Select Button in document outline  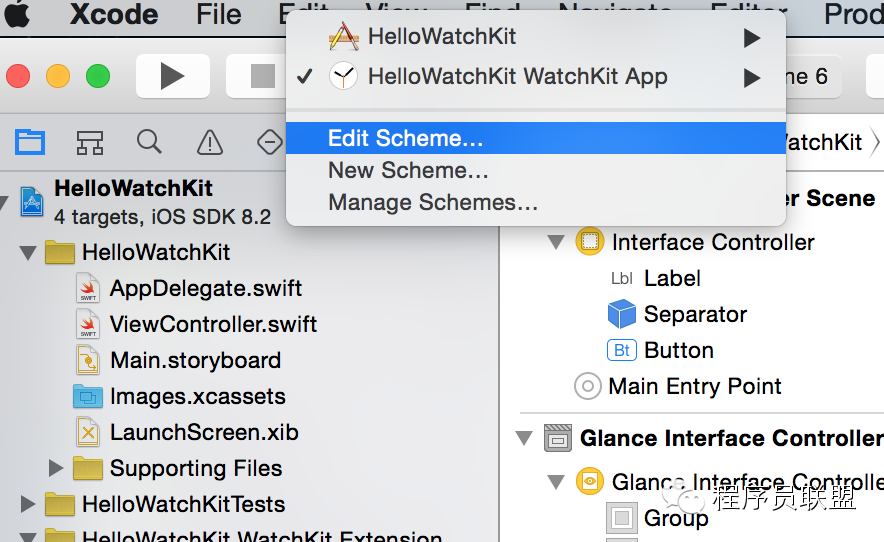(x=679, y=350)
